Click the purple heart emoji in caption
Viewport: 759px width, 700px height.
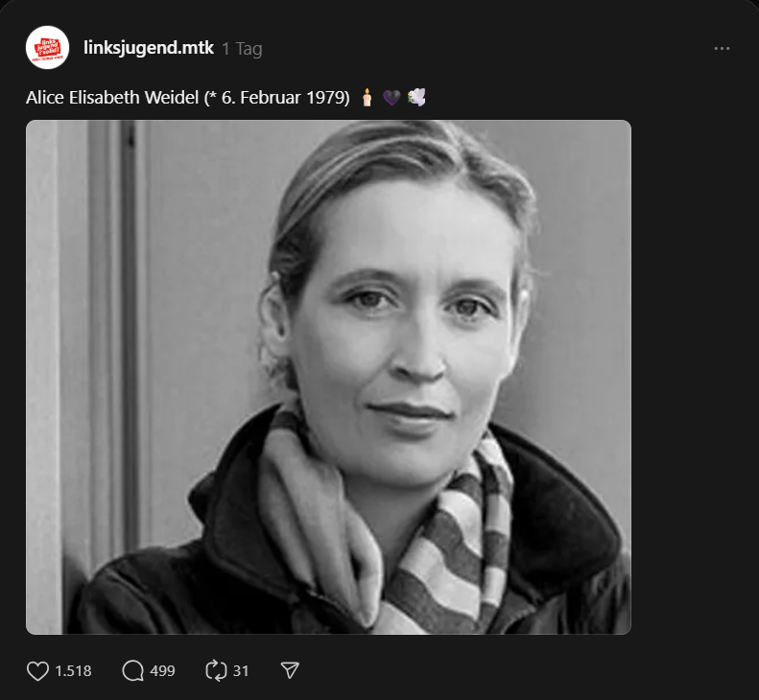coord(391,98)
